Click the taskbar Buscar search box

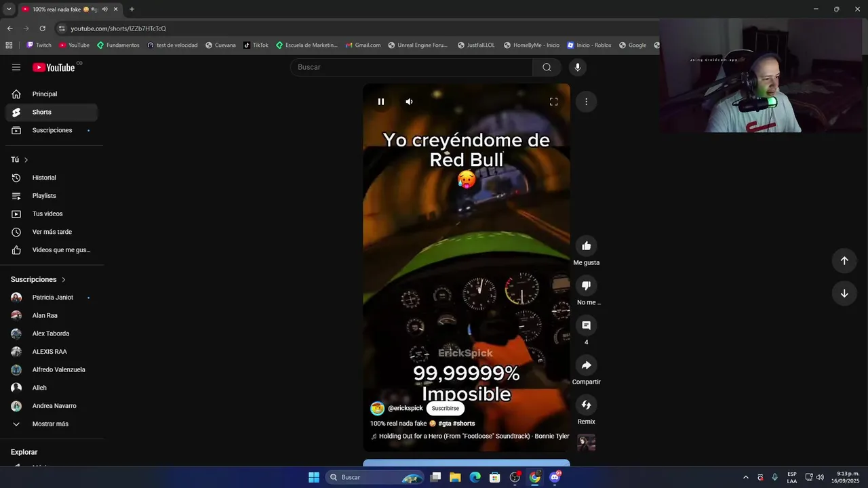[375, 477]
